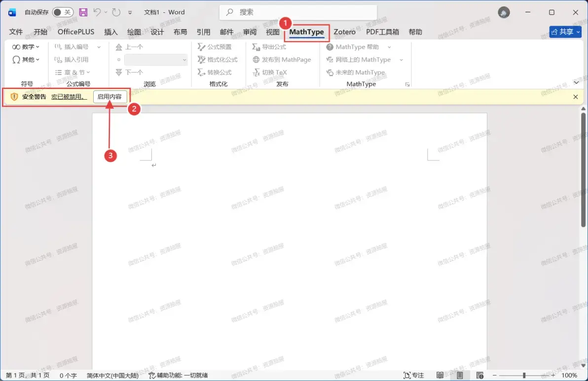Expand the 其他 symbols dropdown
The image size is (588, 381).
click(26, 60)
